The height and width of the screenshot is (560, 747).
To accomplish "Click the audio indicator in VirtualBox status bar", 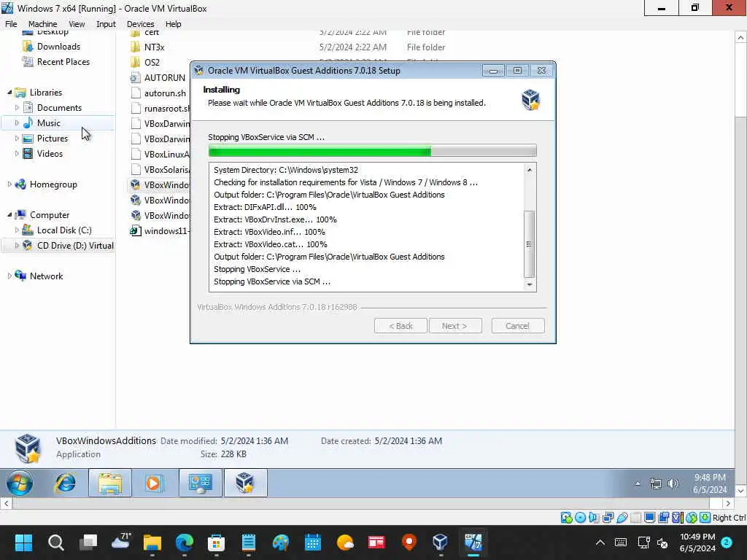I will (x=594, y=518).
